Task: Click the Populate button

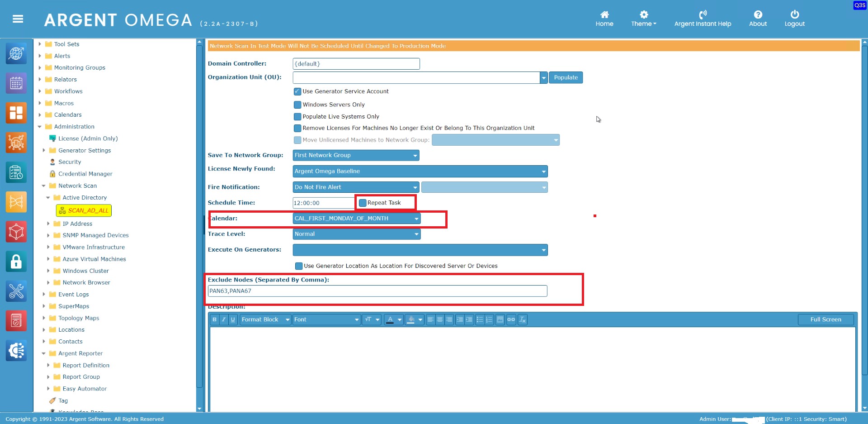Action: [566, 77]
